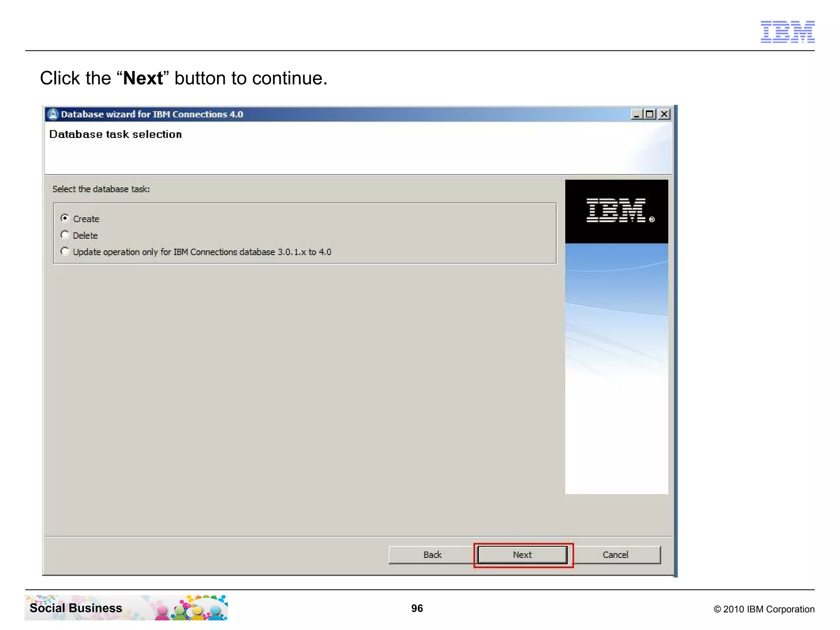The height and width of the screenshot is (630, 840).
Task: Click the IBM logo banner in wizard
Action: point(616,212)
